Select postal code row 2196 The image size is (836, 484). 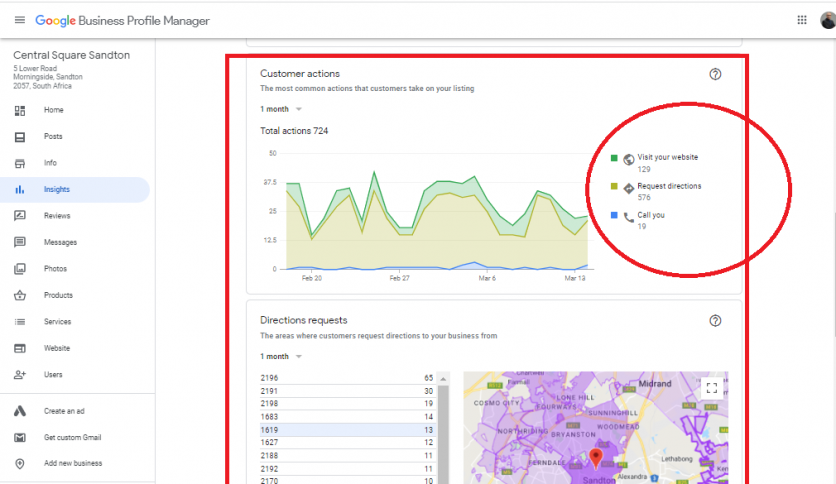(x=347, y=378)
